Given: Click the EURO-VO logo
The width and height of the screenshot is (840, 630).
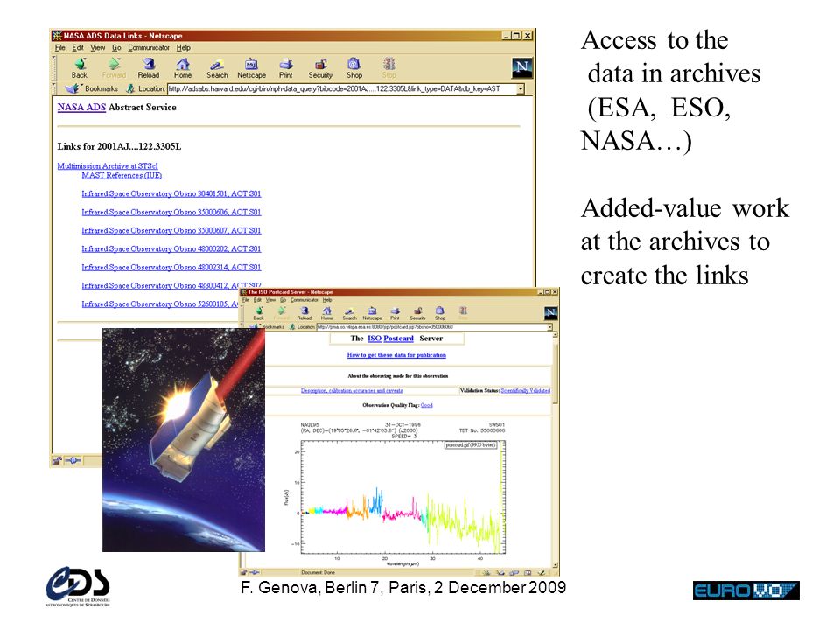Looking at the screenshot, I should point(745,591).
